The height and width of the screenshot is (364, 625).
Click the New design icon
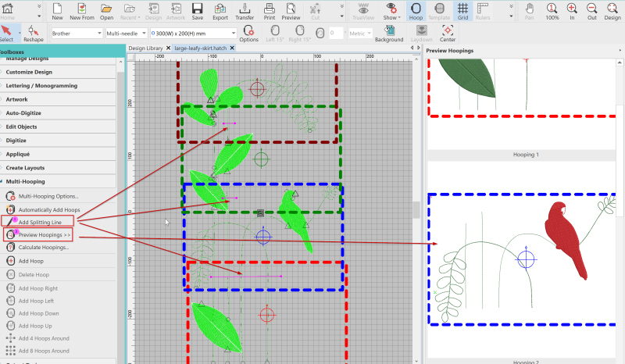(57, 11)
